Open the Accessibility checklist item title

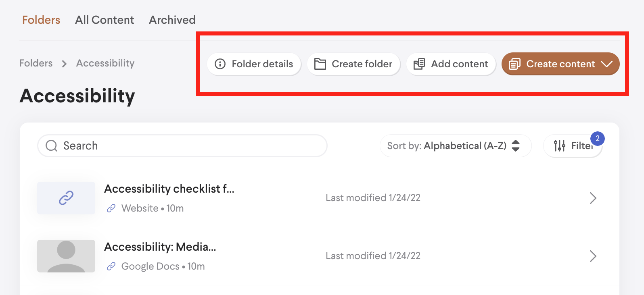[x=169, y=189]
